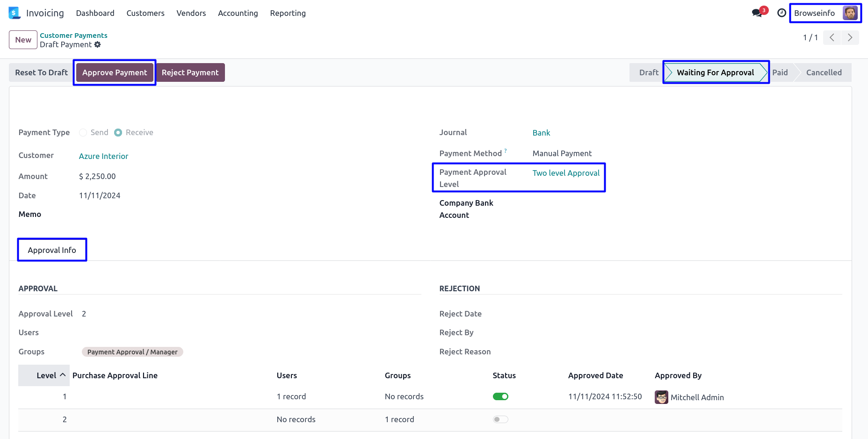868x439 pixels.
Task: Go to next record arrow
Action: coord(850,37)
